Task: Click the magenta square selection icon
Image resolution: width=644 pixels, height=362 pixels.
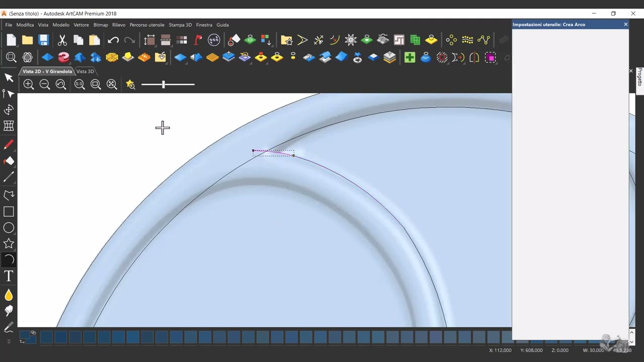Action: [490, 57]
